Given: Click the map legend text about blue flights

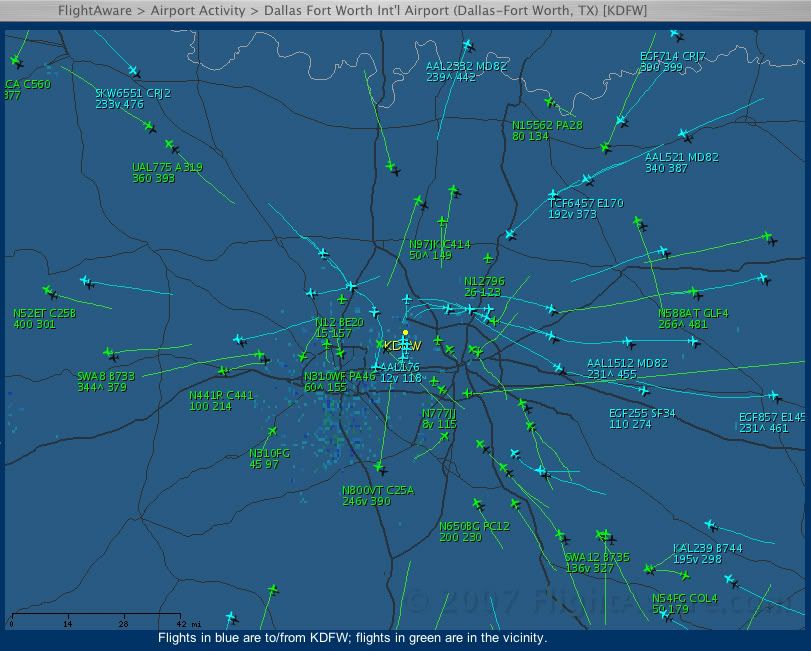Looking at the screenshot, I should (x=352, y=638).
